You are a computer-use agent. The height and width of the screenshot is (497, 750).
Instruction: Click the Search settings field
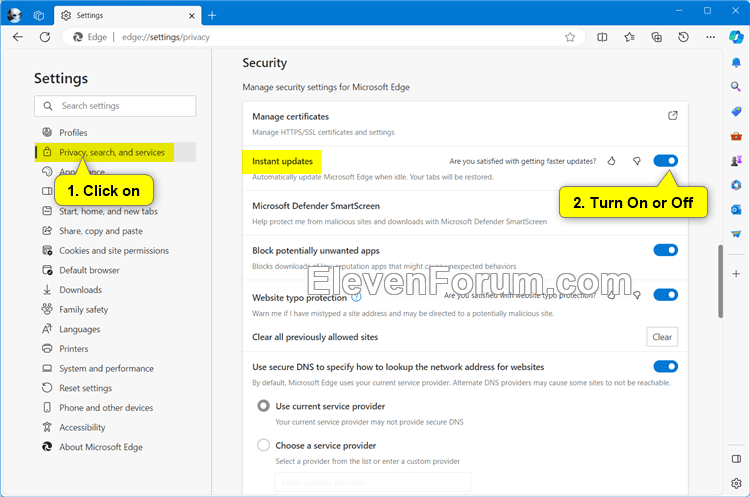tap(115, 106)
